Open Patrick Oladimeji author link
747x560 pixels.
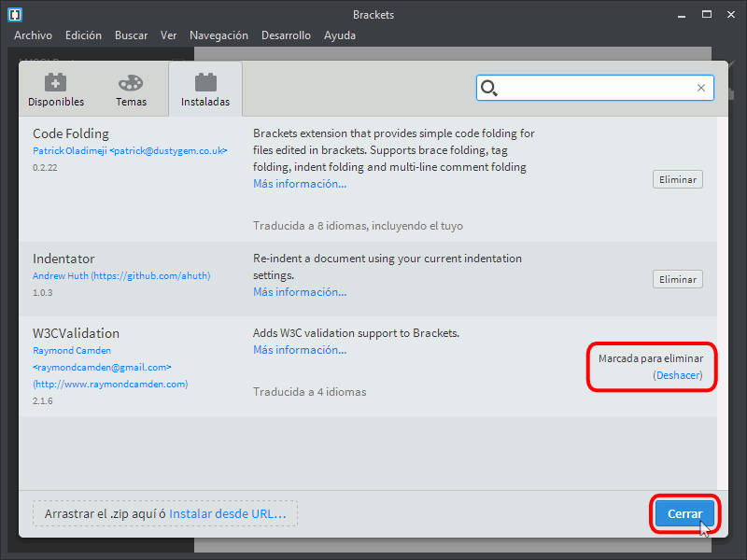[130, 151]
